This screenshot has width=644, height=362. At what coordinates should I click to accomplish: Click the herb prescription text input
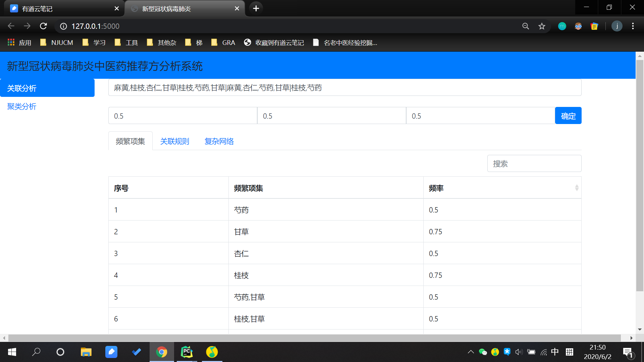344,88
